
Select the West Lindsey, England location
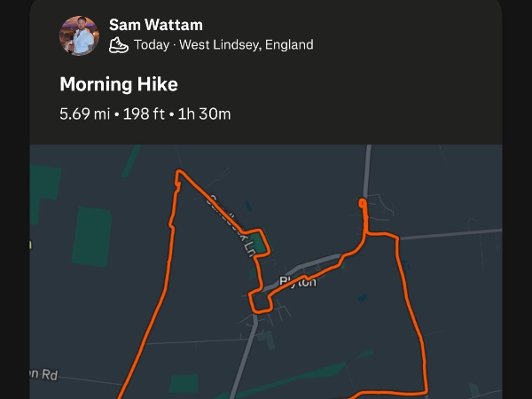pyautogui.click(x=246, y=45)
